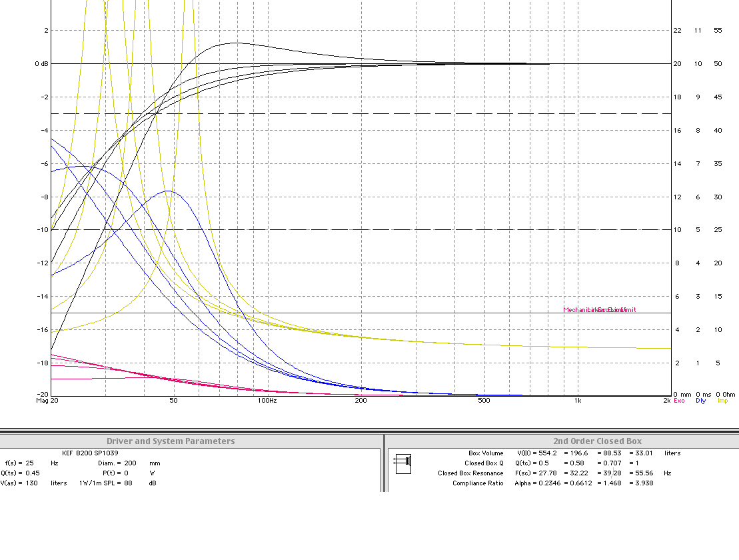
Task: Click the Q(tc) value 0.5
Action: (x=544, y=463)
